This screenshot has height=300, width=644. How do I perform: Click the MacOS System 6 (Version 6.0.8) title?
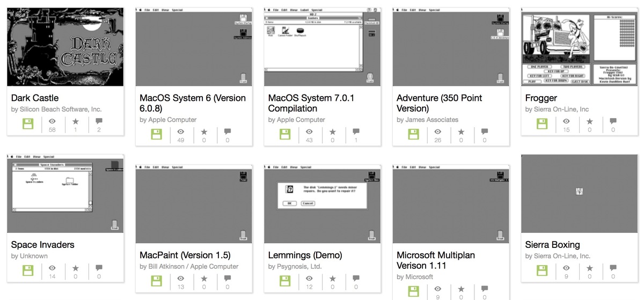(193, 103)
